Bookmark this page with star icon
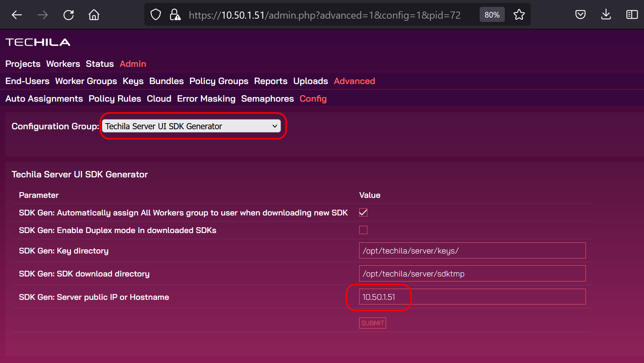The width and height of the screenshot is (644, 363). [519, 15]
